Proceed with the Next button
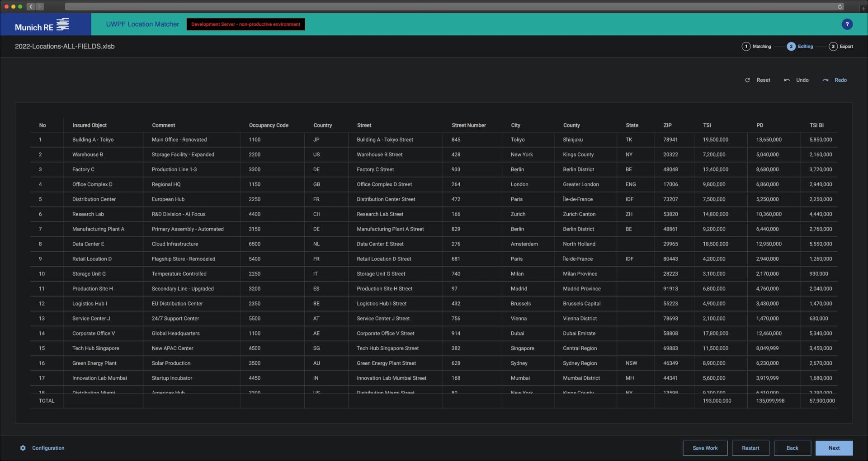The image size is (868, 461). pos(834,448)
